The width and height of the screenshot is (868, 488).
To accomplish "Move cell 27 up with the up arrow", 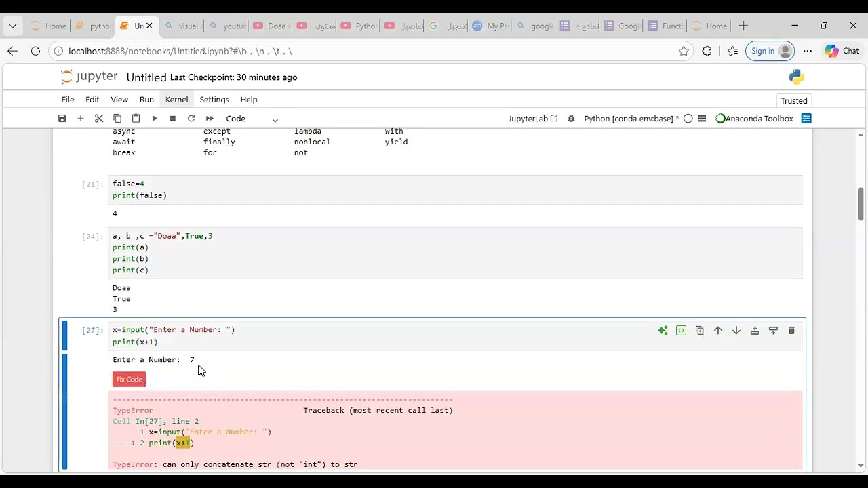I will coord(717,331).
